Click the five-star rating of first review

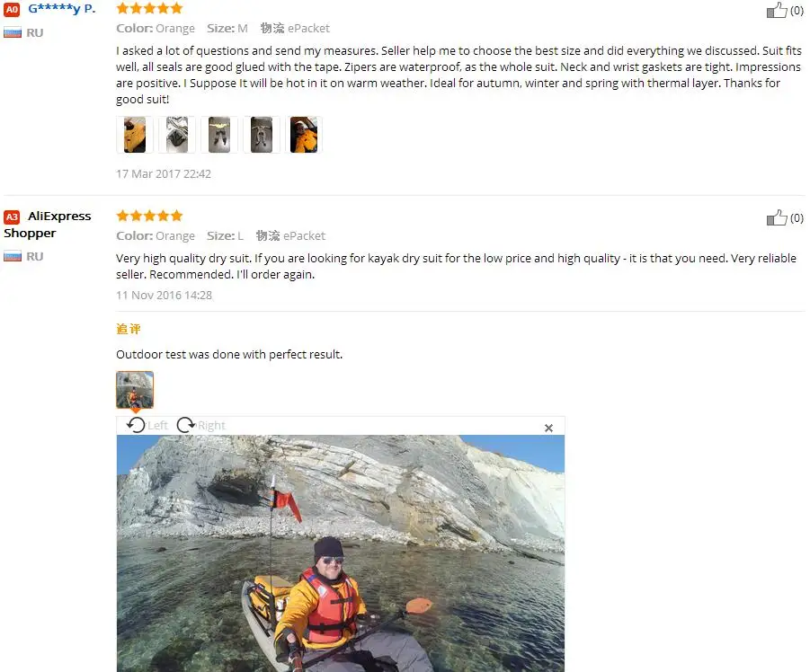pyautogui.click(x=149, y=8)
